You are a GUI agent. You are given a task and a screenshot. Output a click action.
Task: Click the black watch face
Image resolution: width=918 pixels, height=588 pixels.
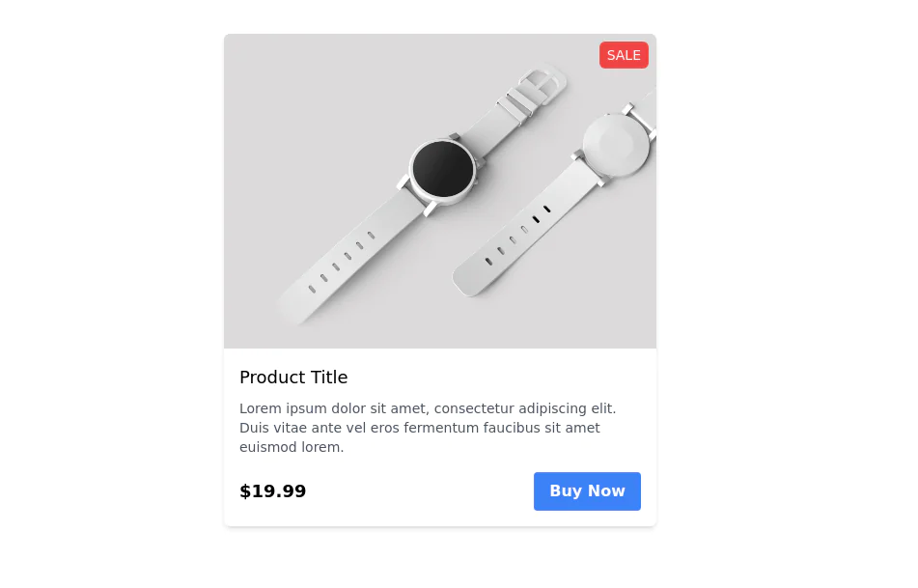443,170
